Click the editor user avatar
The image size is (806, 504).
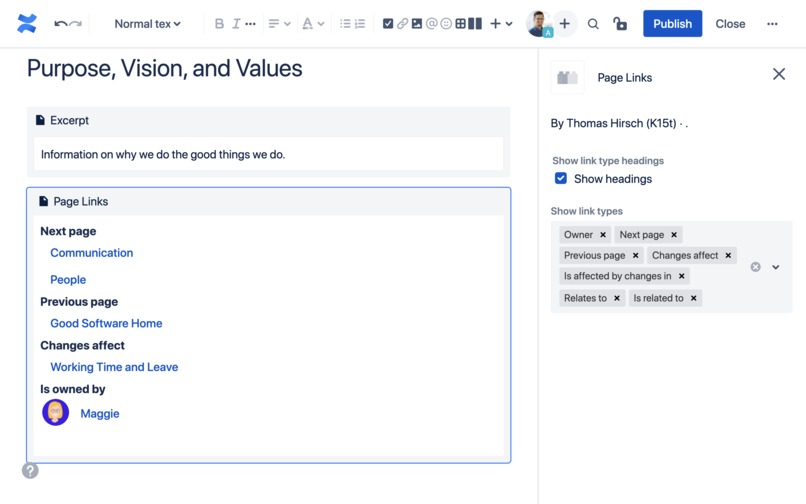point(539,24)
